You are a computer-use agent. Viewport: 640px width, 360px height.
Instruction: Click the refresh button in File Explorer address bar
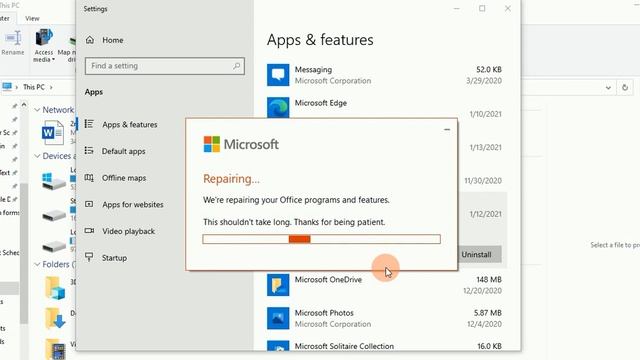pos(624,87)
